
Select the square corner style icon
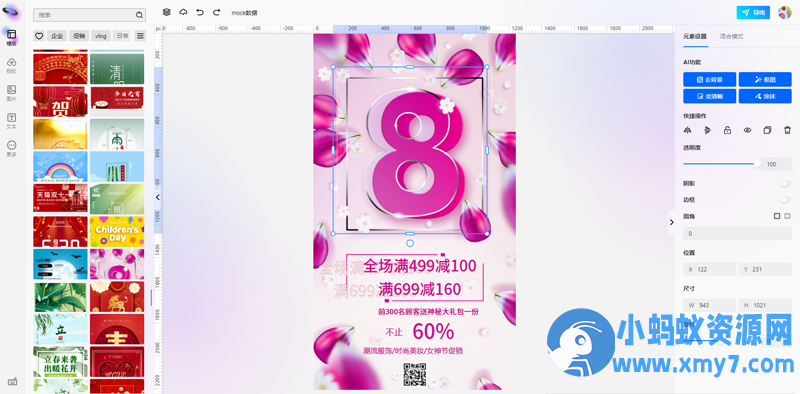(777, 216)
